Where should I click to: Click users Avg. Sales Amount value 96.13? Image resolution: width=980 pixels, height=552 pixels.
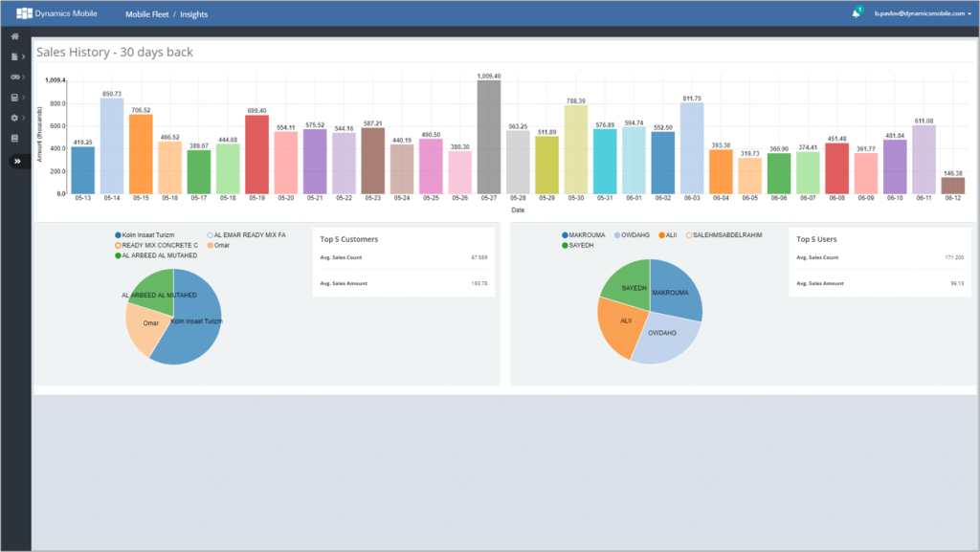[957, 283]
